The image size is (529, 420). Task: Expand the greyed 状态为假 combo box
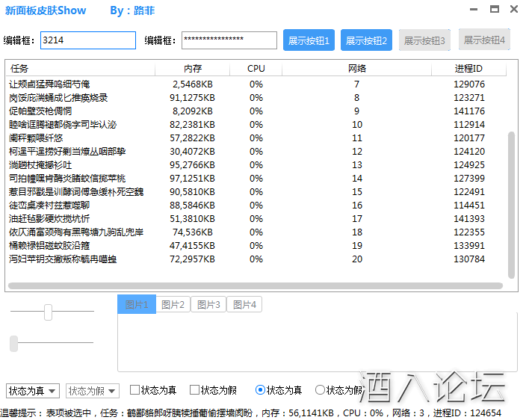coord(93,390)
